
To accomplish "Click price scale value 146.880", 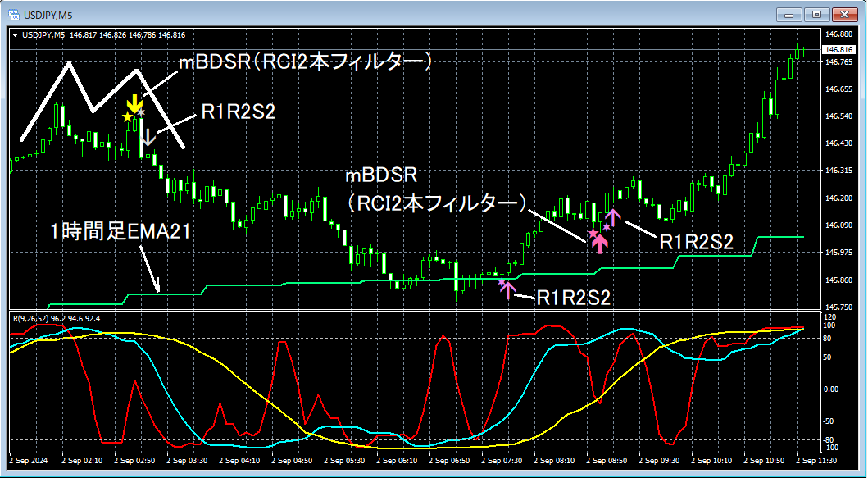I will [x=838, y=34].
